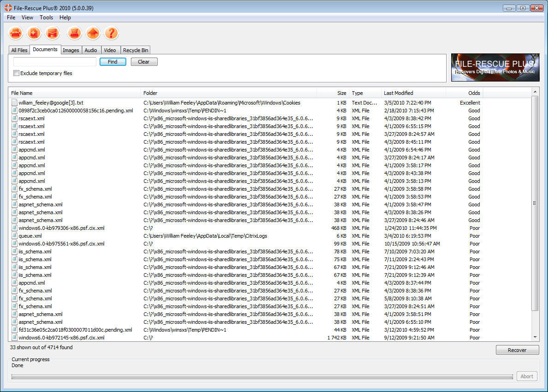Image resolution: width=548 pixels, height=392 pixels.
Task: Sort by File Name column header
Action: pos(75,93)
